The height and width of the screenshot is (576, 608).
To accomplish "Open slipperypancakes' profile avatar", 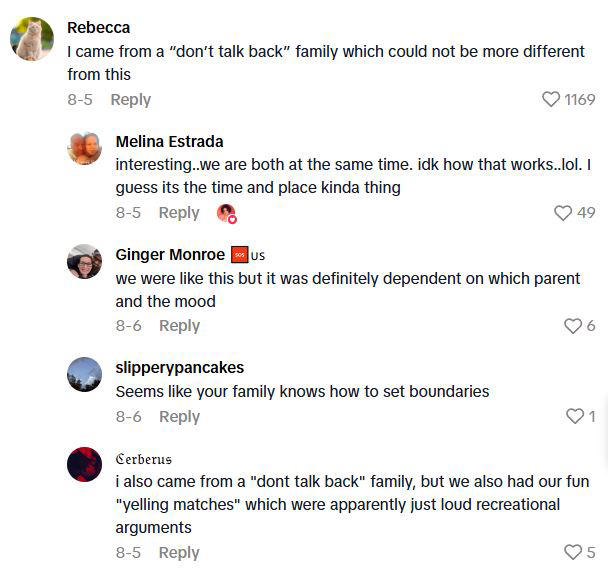I will (x=84, y=374).
